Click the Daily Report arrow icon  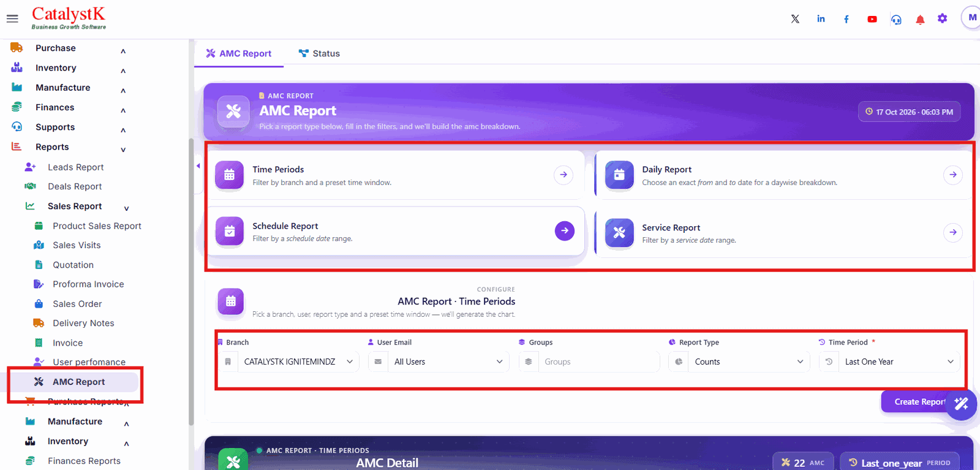coord(953,175)
